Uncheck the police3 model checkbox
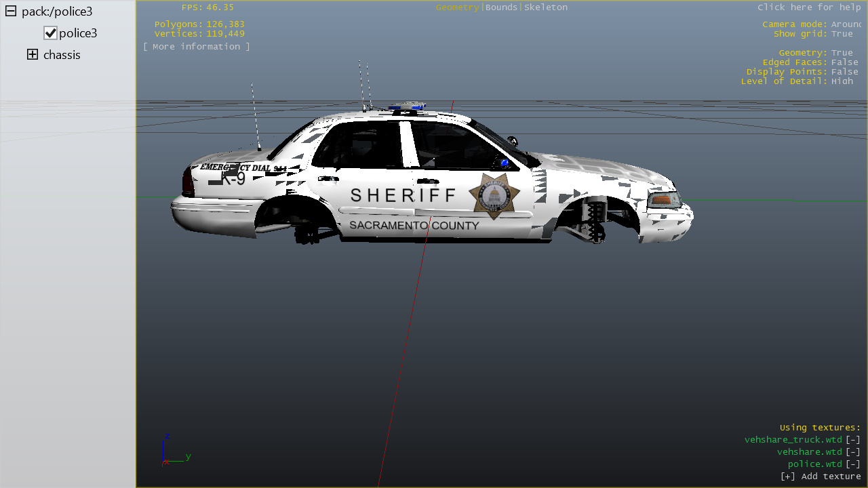Screen dimensions: 868x488 coord(50,33)
